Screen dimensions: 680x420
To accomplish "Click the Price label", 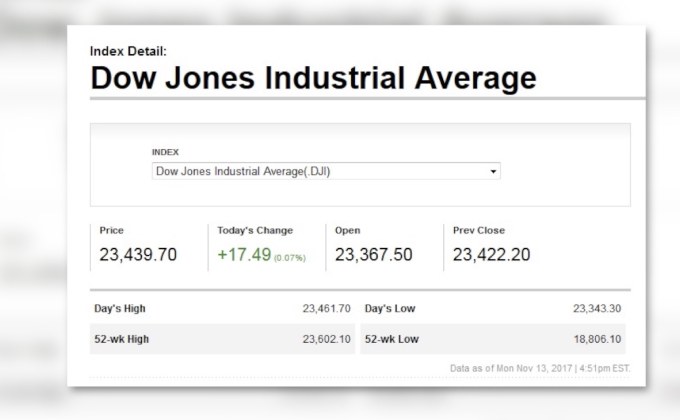I will [112, 230].
